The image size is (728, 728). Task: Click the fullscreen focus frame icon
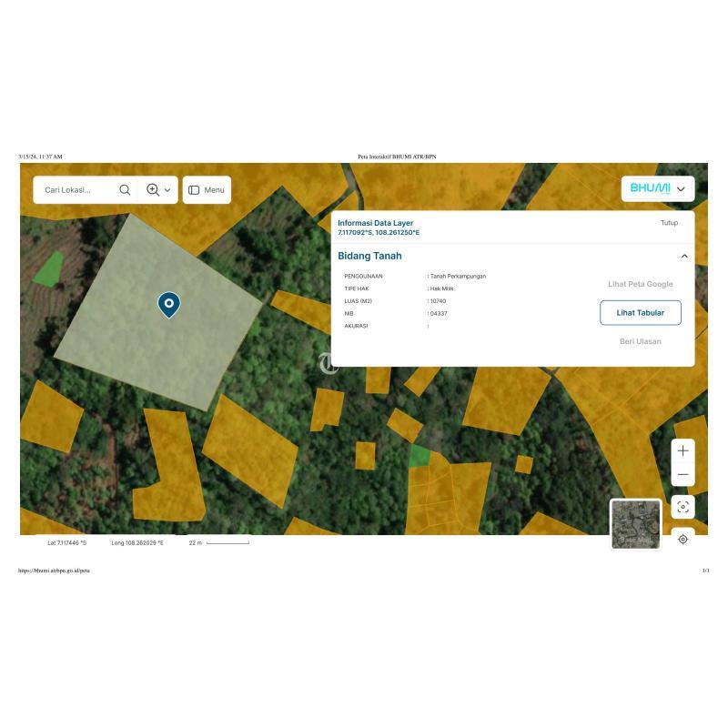(x=683, y=507)
